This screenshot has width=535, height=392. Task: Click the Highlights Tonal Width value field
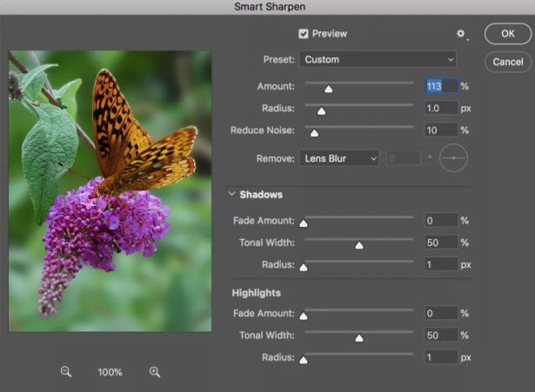point(441,336)
